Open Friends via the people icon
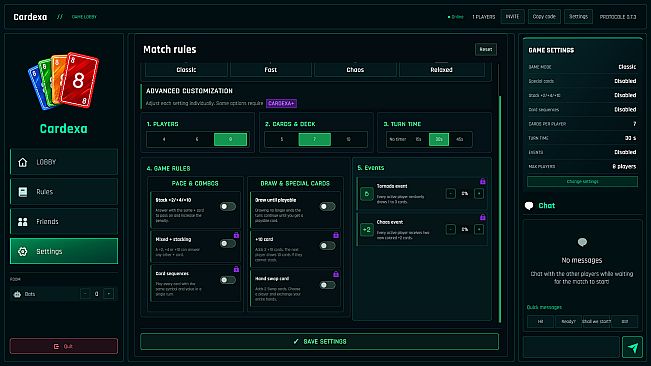 (x=22, y=222)
